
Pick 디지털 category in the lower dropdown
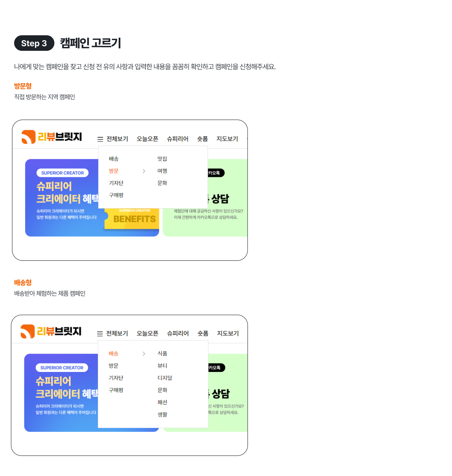pyautogui.click(x=165, y=378)
